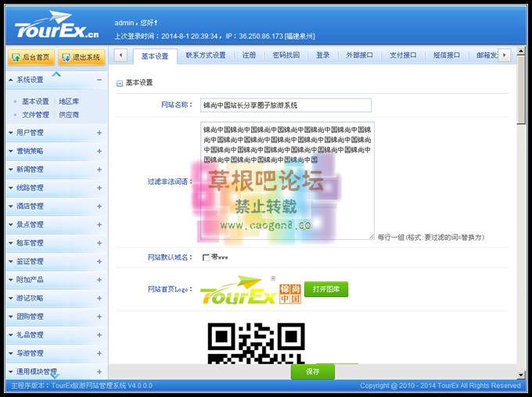Collapse the 基本设置 section box
The height and width of the screenshot is (397, 532).
[x=120, y=83]
